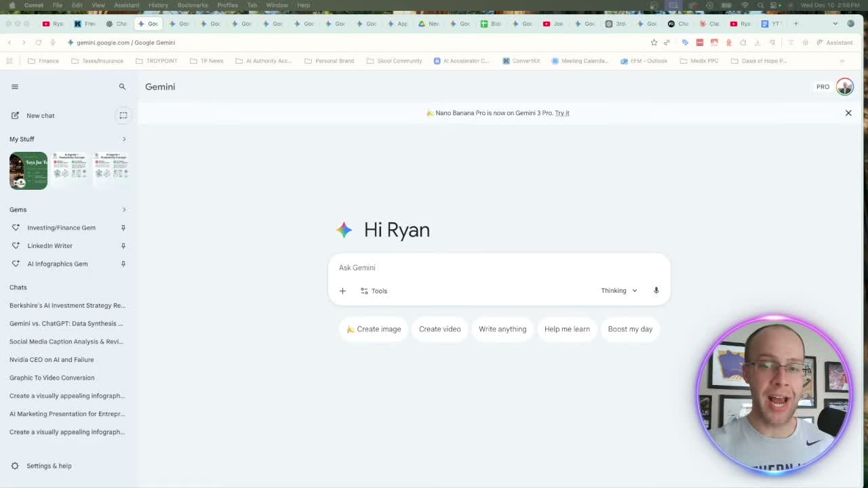Open chat Nvidia CEO on AI and Failure
The image size is (868, 488).
[x=52, y=360]
